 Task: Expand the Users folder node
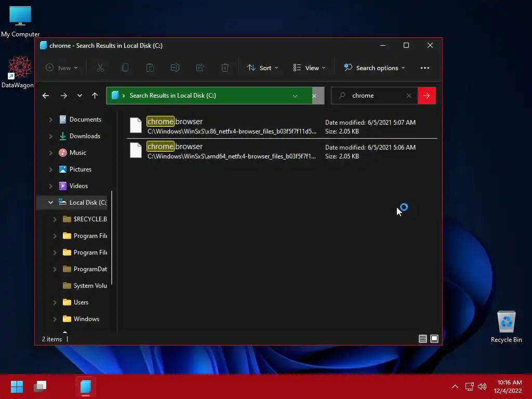(55, 302)
